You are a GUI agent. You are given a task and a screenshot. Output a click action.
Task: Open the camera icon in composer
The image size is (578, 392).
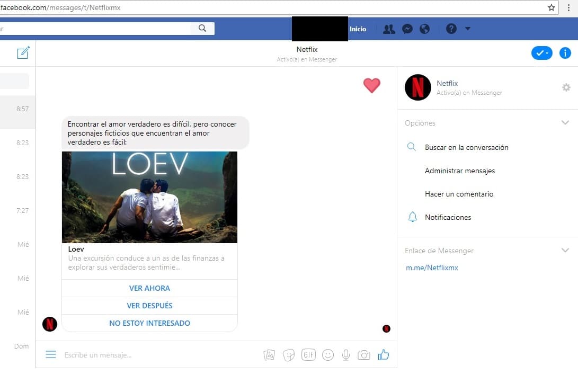click(x=364, y=355)
